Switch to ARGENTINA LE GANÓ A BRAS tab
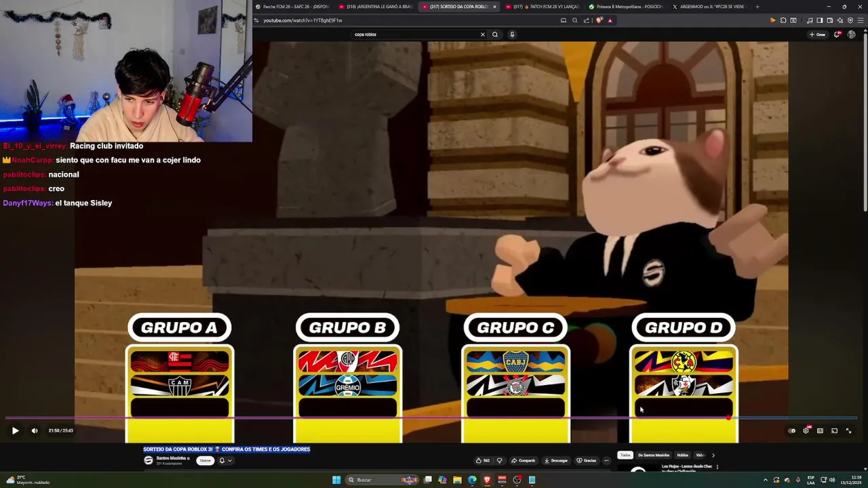 375,7
